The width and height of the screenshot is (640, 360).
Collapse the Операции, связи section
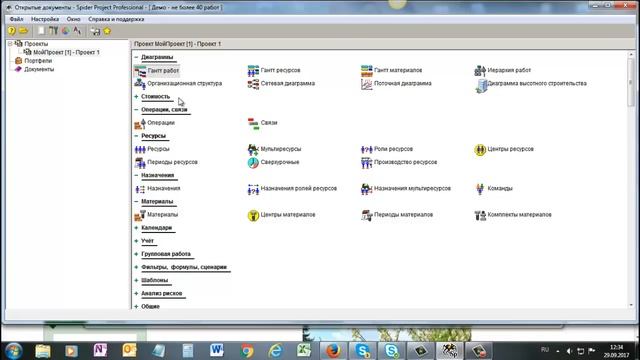136,110
